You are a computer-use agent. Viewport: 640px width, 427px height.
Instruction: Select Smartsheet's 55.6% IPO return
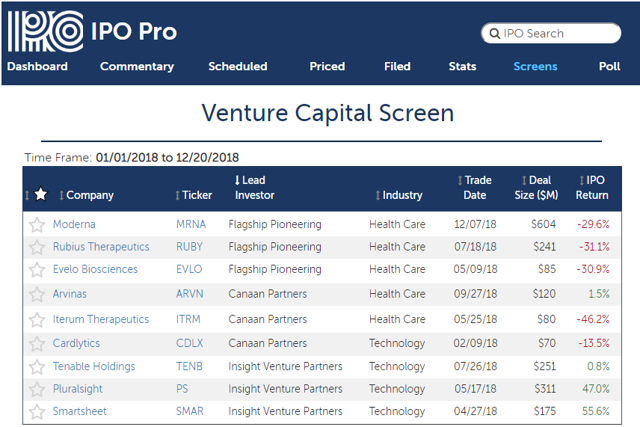pos(596,411)
